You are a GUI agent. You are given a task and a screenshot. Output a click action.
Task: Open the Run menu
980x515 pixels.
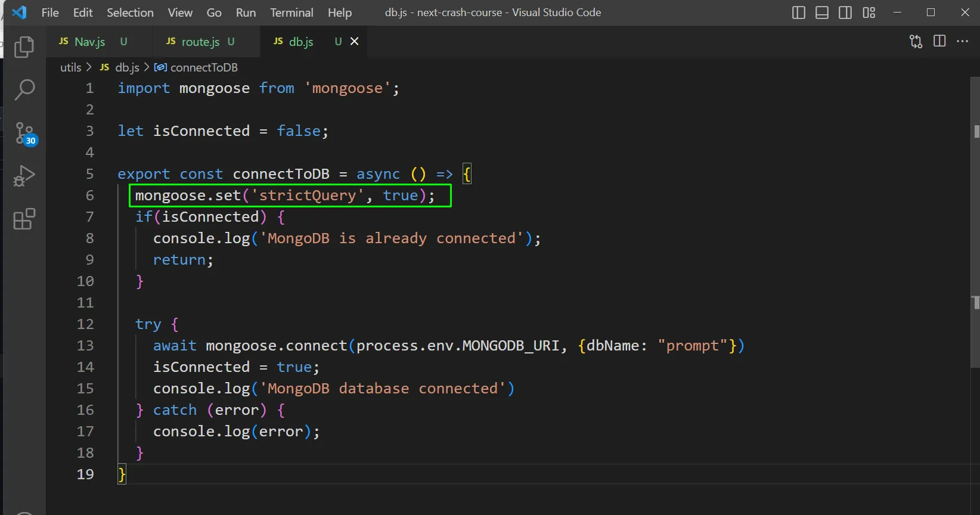click(246, 13)
